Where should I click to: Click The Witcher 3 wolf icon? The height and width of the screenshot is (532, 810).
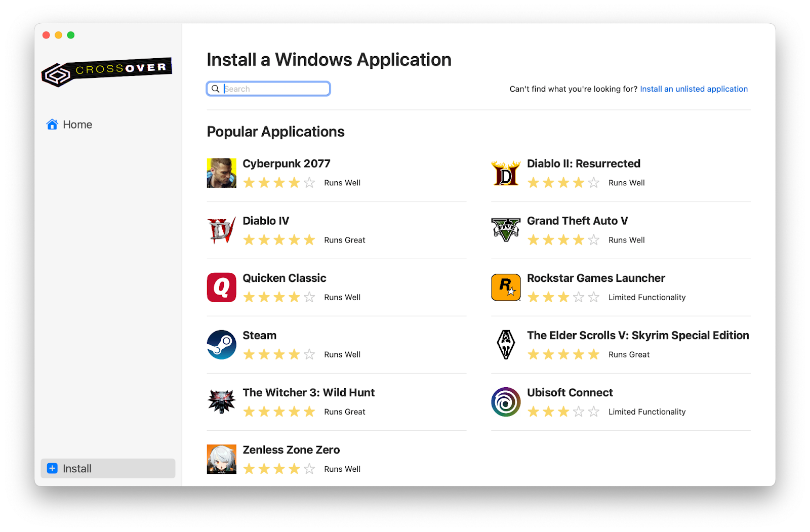coord(221,402)
